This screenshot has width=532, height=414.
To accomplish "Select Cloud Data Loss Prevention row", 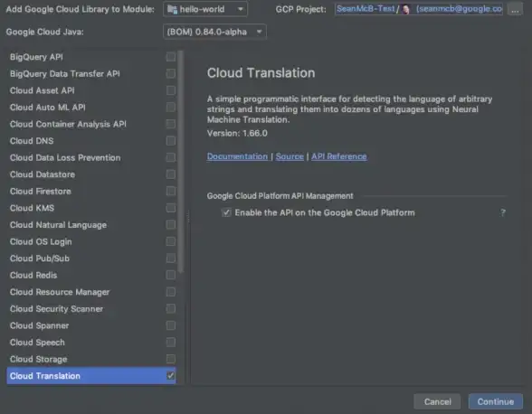I will click(91, 157).
